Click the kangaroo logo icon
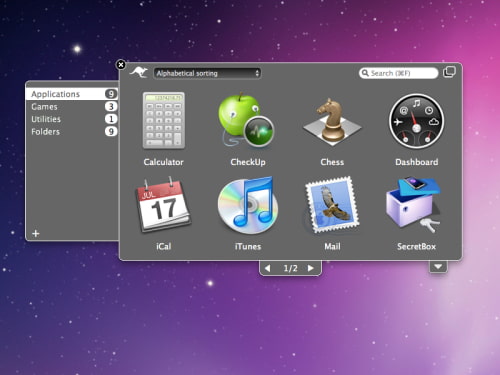 click(139, 72)
